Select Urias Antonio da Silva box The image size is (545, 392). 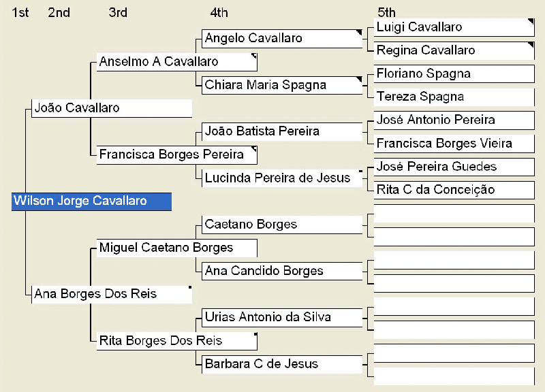(x=282, y=318)
